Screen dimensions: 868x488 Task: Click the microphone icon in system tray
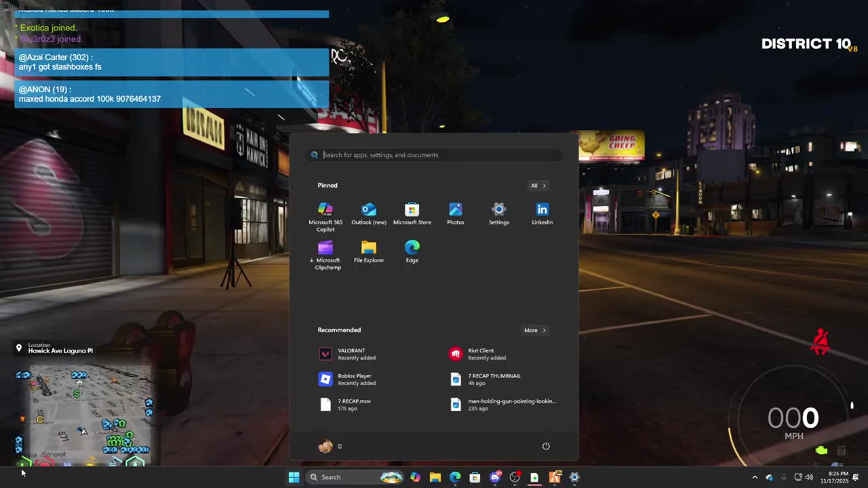pyautogui.click(x=784, y=477)
